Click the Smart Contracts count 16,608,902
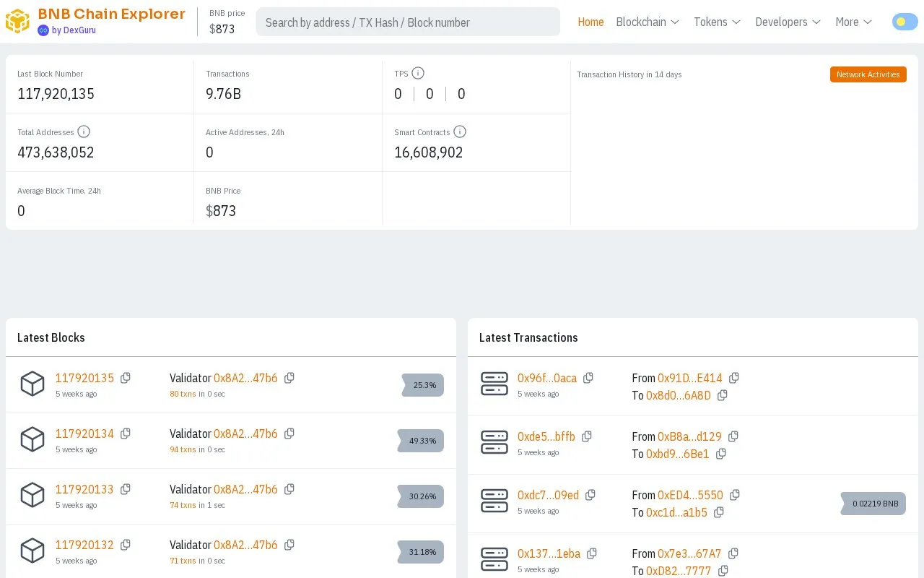This screenshot has width=924, height=578. [x=429, y=152]
